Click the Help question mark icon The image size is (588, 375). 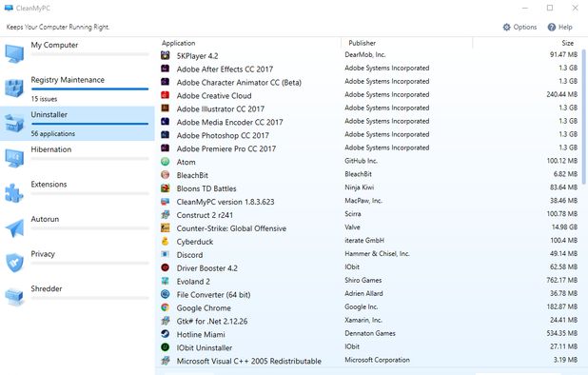pyautogui.click(x=552, y=27)
